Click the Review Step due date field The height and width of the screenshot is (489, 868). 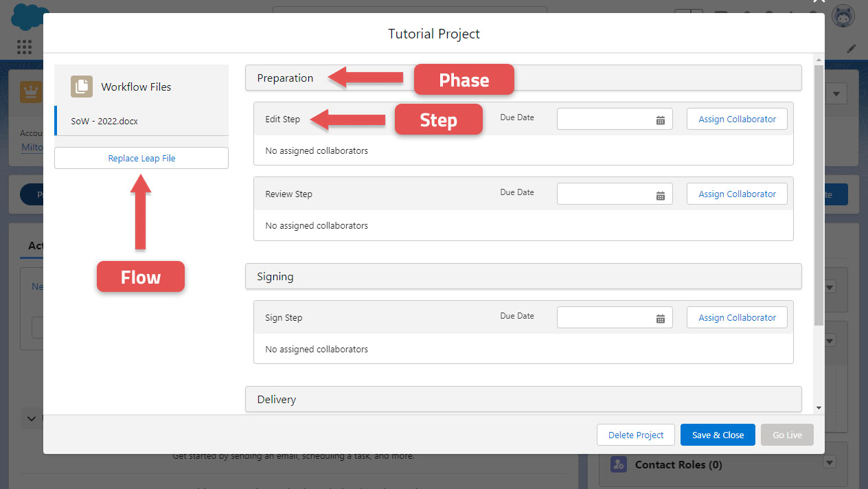click(608, 194)
